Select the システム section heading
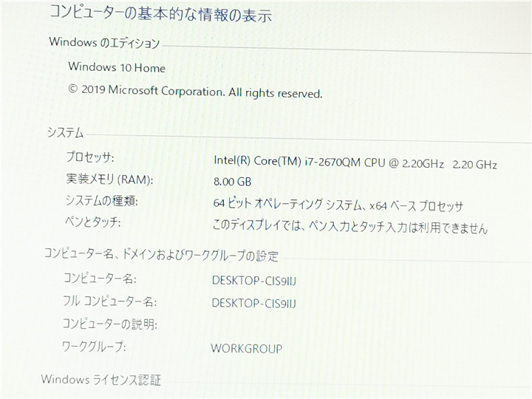The image size is (532, 399). [65, 132]
